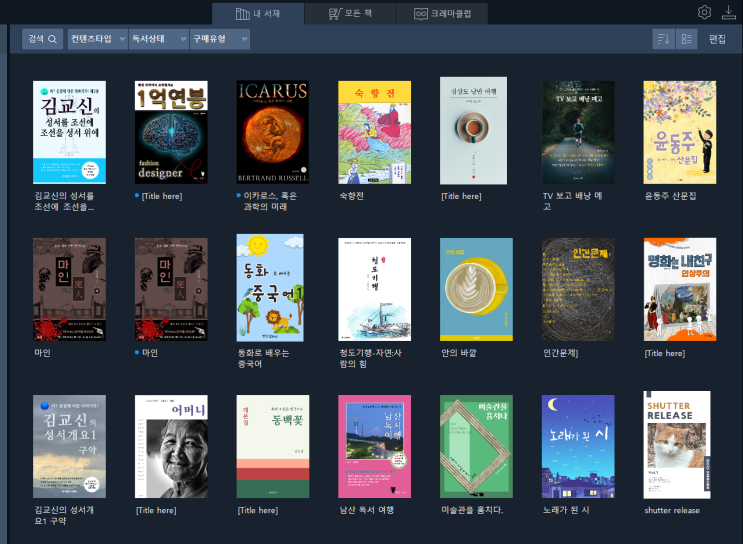Viewport: 743px width, 544px height.
Task: Expand the 컨텐츠타입 dropdown
Action: [98, 39]
